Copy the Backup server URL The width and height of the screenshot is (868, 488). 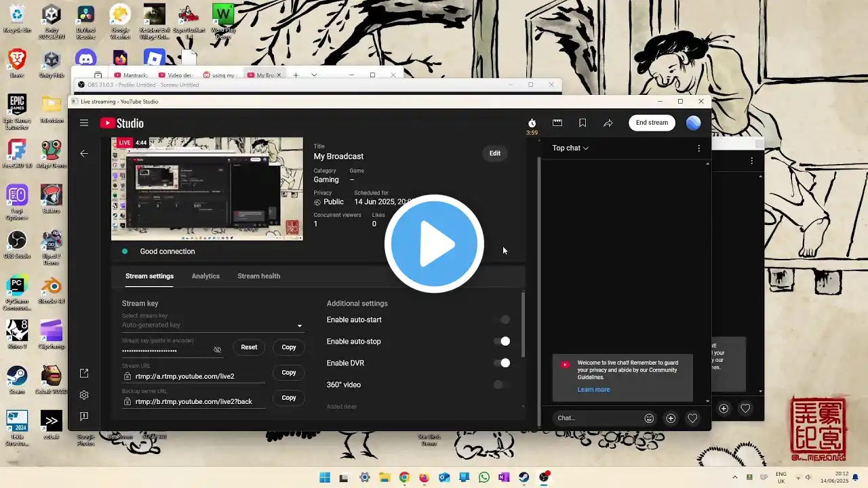(x=289, y=398)
